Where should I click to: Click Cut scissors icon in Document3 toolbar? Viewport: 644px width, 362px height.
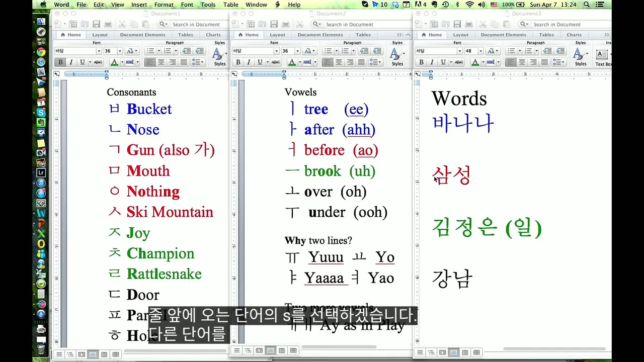484,24
